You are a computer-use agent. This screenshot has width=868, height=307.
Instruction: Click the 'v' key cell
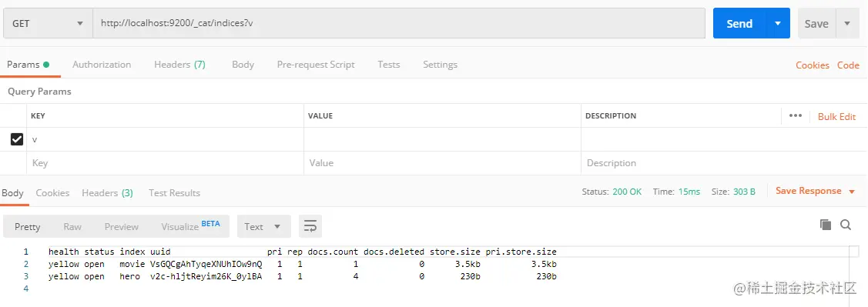[165, 139]
